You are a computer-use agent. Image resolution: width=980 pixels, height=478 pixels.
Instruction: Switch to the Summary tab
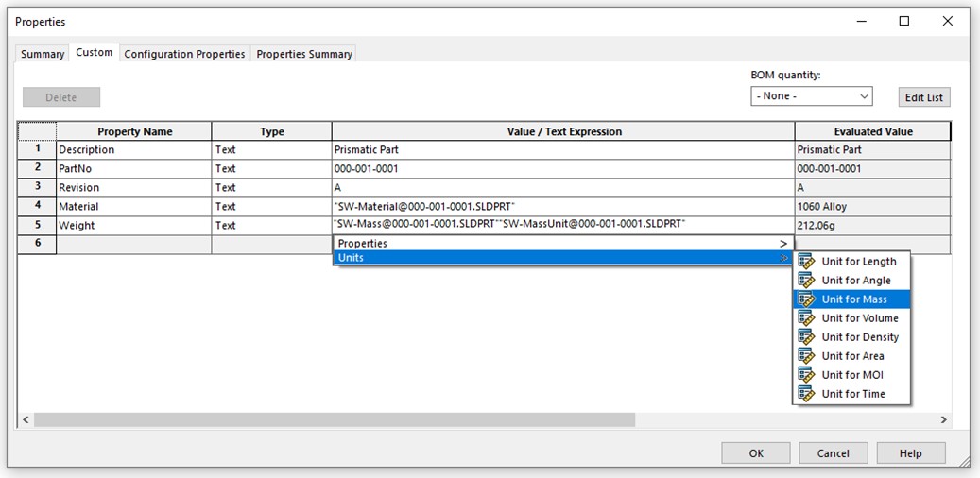43,54
